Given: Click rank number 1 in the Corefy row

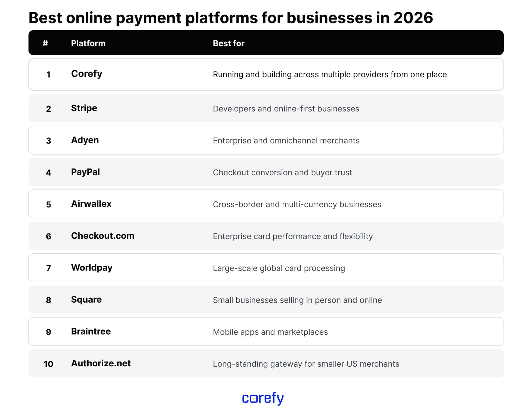Looking at the screenshot, I should [x=49, y=74].
